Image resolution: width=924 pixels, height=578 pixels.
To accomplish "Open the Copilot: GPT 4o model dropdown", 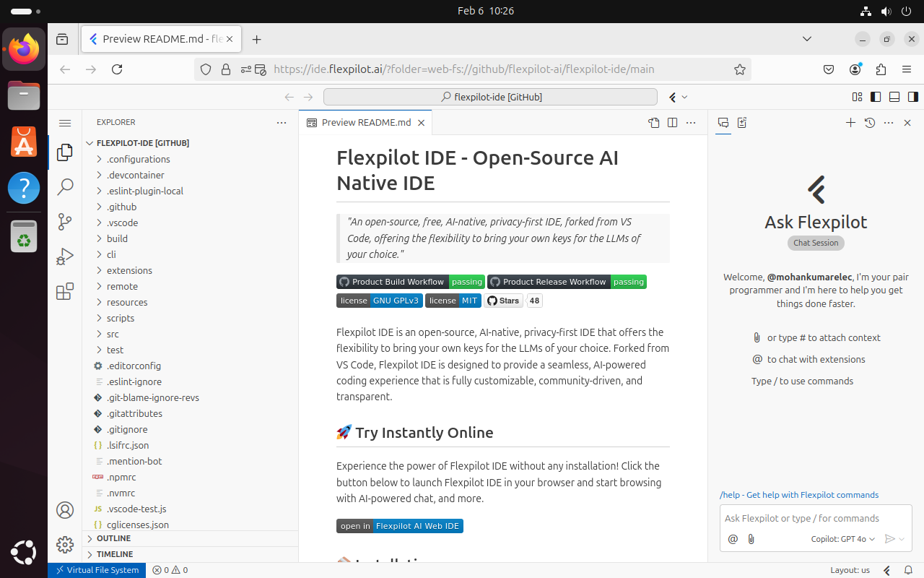I will [x=842, y=539].
